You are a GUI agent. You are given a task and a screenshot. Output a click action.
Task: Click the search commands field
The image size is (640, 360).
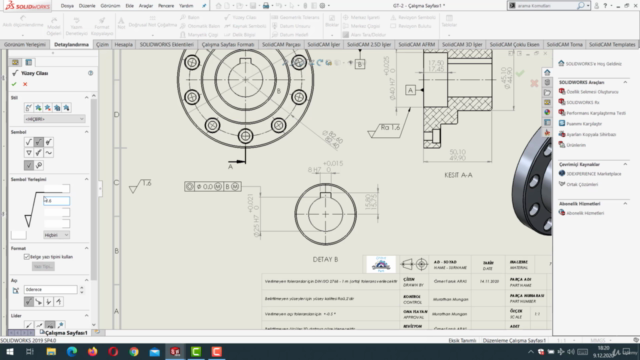tap(545, 6)
